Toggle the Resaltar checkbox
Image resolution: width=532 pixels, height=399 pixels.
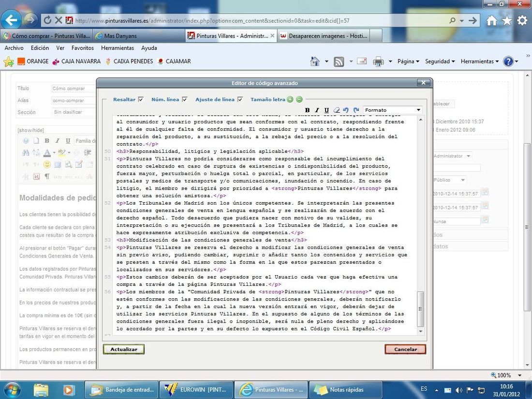(141, 100)
